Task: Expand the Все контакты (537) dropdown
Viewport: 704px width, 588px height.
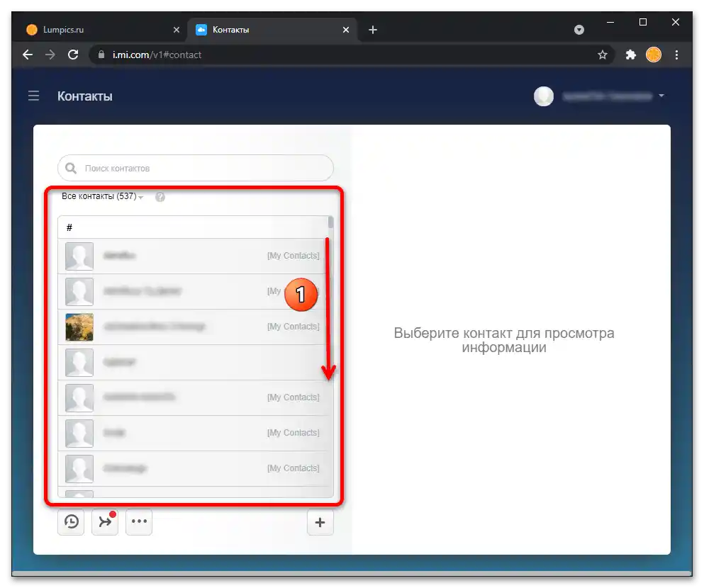Action: tap(102, 196)
